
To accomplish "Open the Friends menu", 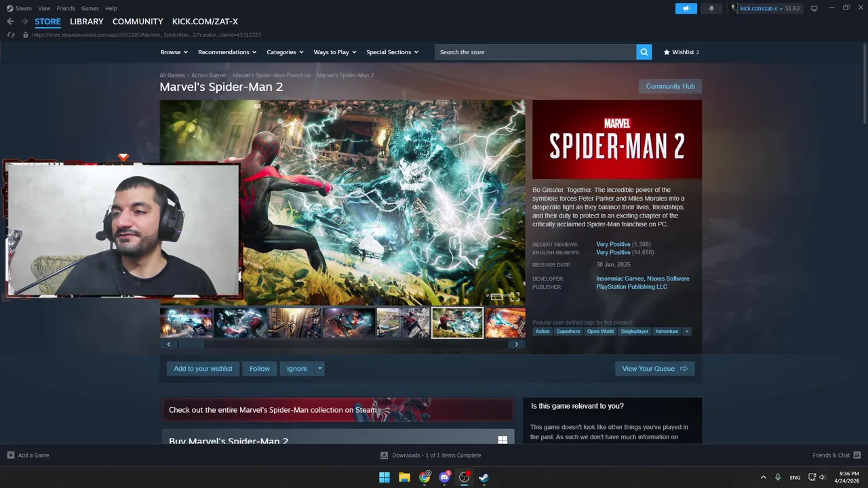I will 66,8.
